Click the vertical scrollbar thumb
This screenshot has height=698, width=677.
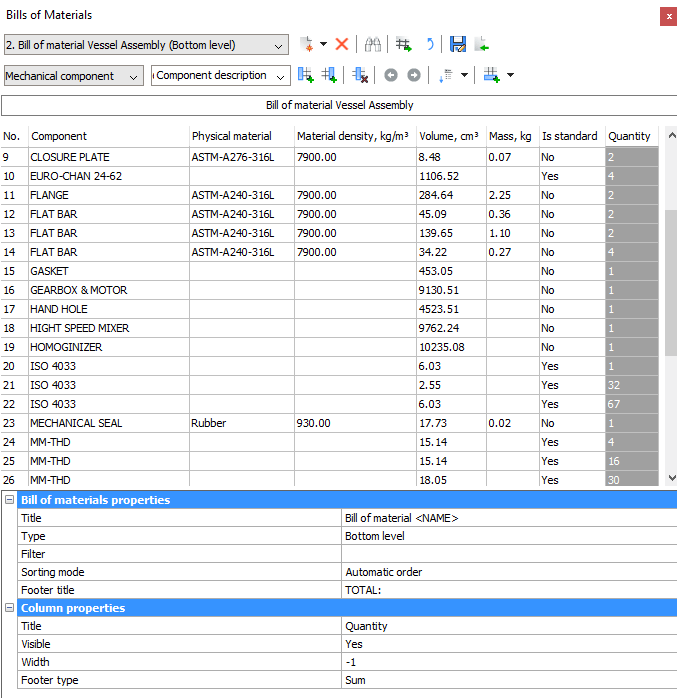pyautogui.click(x=671, y=283)
